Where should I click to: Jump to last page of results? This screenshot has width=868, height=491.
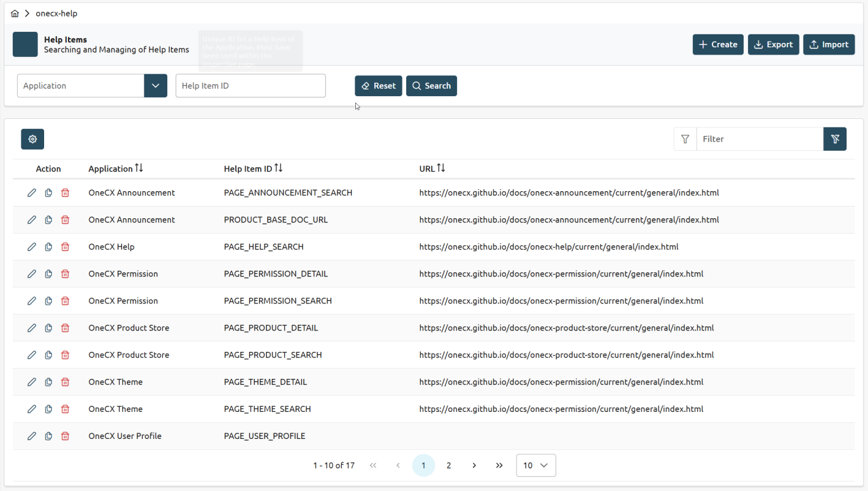coord(499,466)
